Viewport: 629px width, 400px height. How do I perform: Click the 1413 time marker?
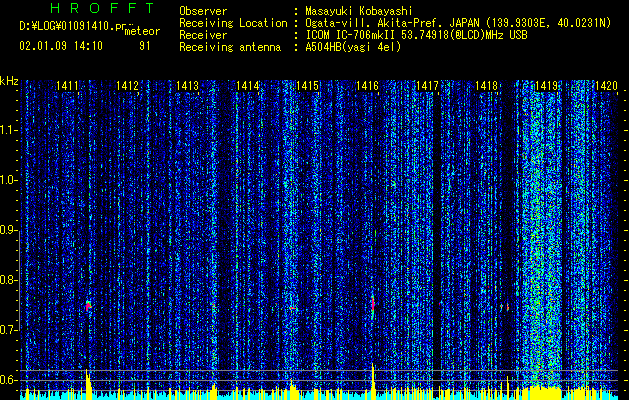point(187,85)
